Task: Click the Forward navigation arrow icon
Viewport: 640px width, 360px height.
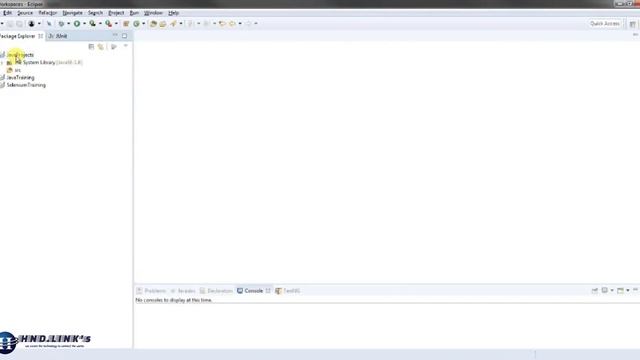Action: tap(248, 24)
